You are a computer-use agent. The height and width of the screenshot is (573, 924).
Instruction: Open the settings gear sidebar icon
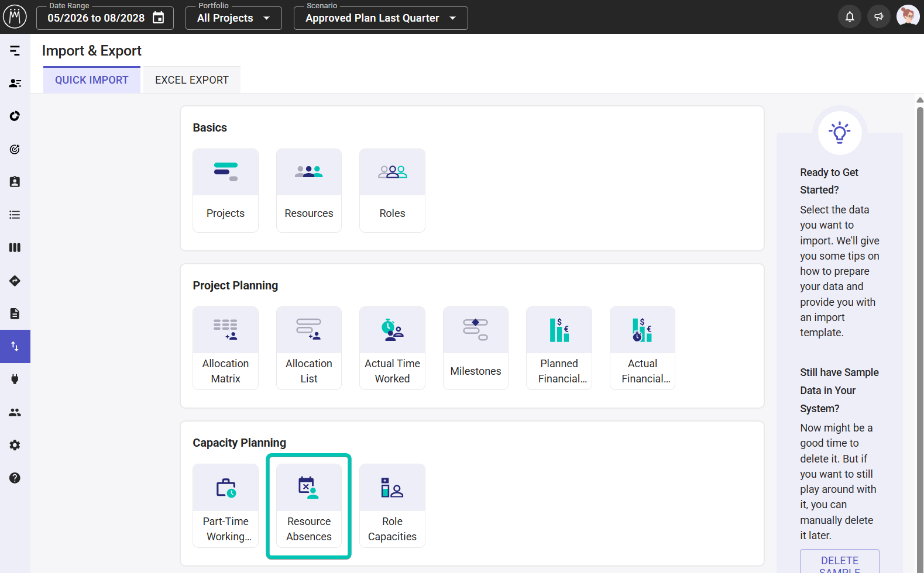pos(15,445)
